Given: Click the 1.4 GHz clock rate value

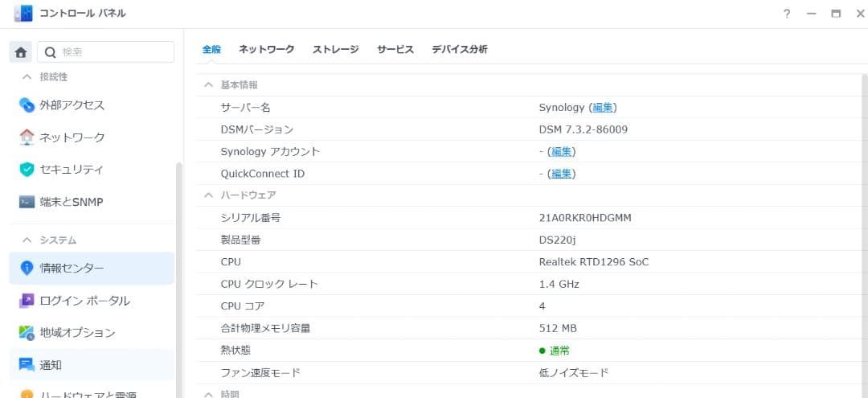Looking at the screenshot, I should [559, 285].
